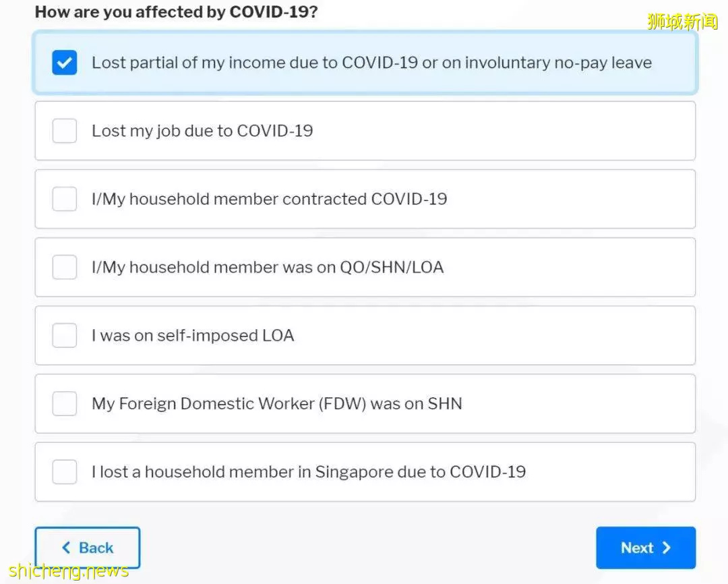Select the 'I was on self-imposed LOA' label
728x584 pixels.
point(193,335)
